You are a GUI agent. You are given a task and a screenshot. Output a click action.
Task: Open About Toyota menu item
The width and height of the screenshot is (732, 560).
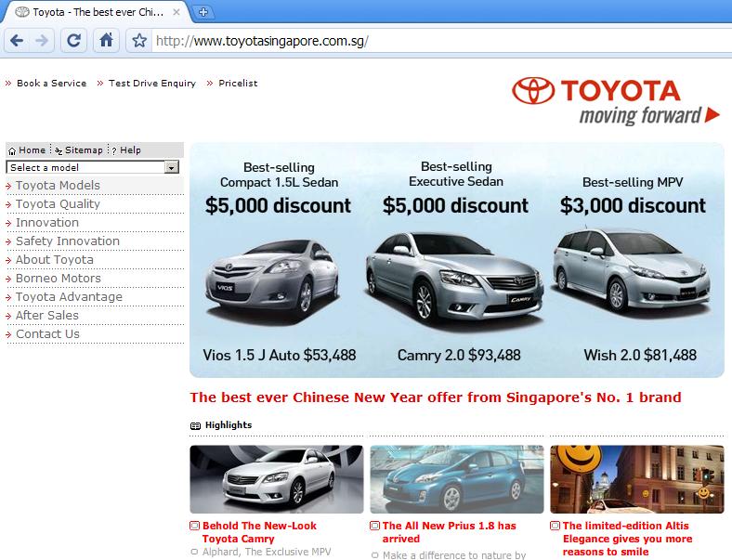click(x=55, y=260)
